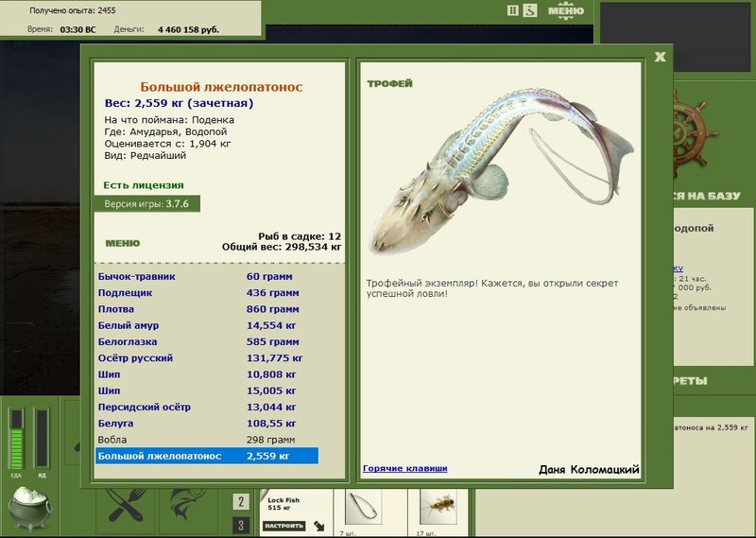Select the Белоглазка 585 грамм row
756x538 pixels.
click(207, 341)
